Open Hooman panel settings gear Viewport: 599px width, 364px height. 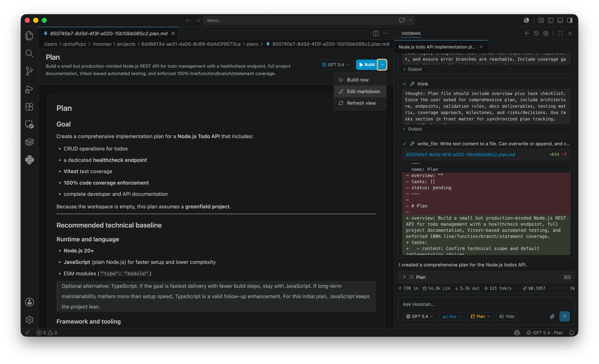pyautogui.click(x=546, y=33)
